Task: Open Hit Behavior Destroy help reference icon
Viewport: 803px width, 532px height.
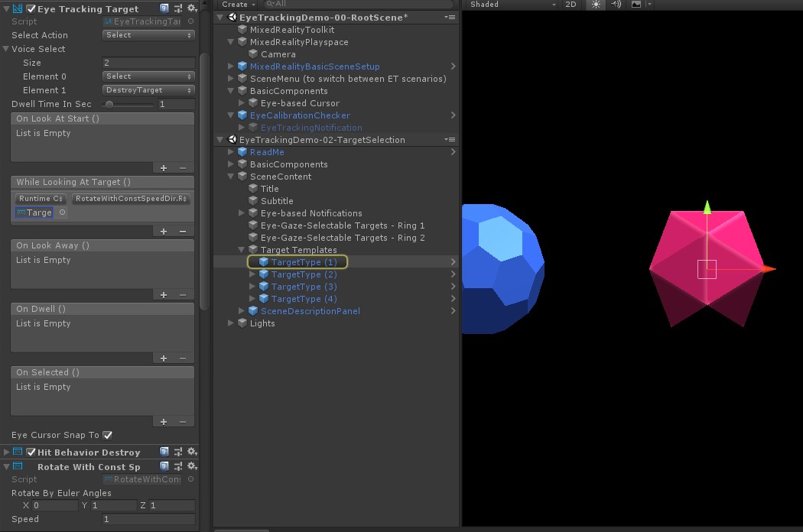Action: coord(164,452)
